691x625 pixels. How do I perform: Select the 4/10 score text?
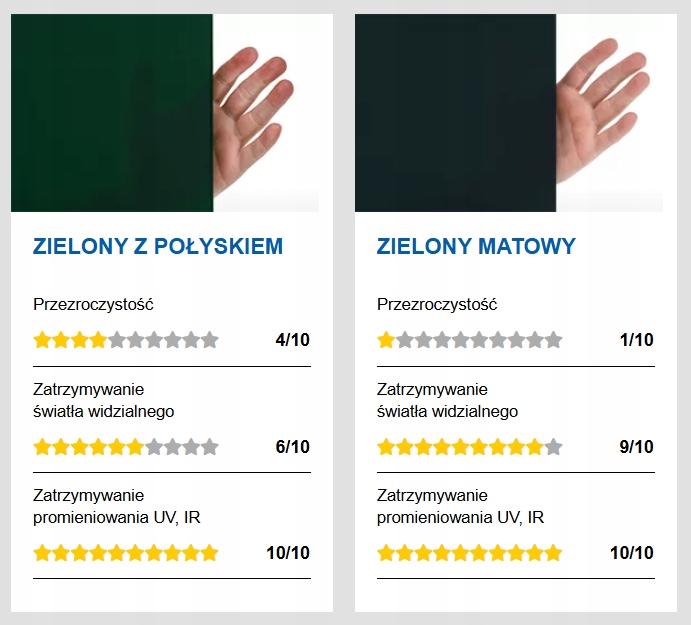(293, 340)
